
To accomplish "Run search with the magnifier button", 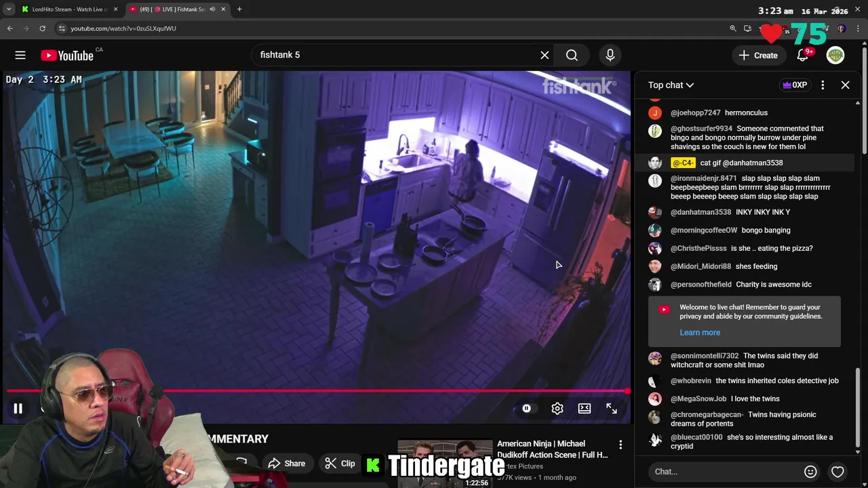I will 572,55.
